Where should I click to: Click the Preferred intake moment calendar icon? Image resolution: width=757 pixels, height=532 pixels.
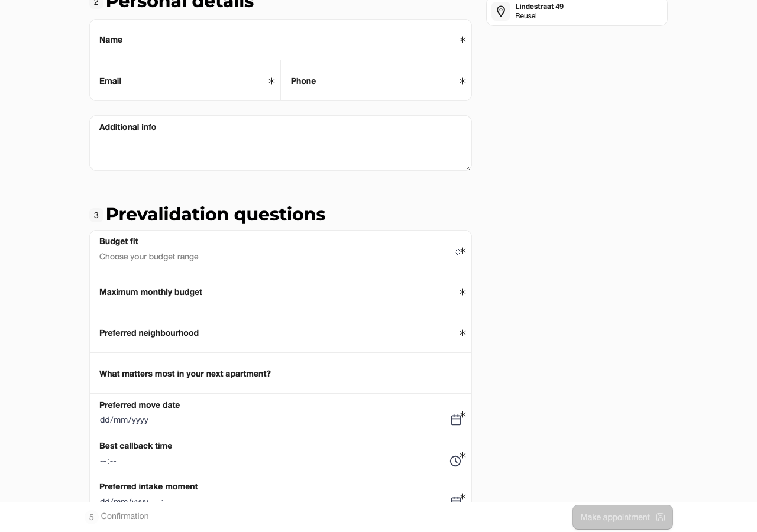click(456, 499)
